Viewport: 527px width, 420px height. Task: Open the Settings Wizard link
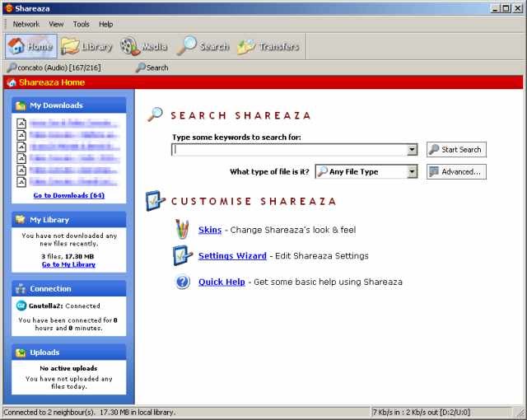coord(232,255)
